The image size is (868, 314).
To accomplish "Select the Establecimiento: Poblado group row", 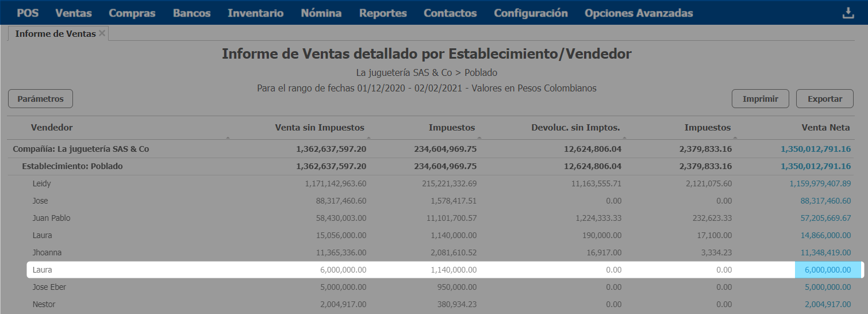I will click(72, 166).
